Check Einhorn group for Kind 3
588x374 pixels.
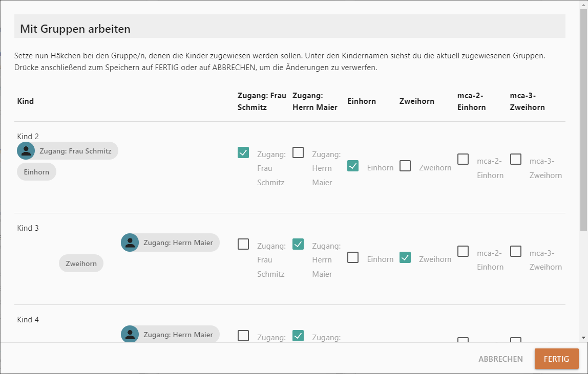(353, 257)
